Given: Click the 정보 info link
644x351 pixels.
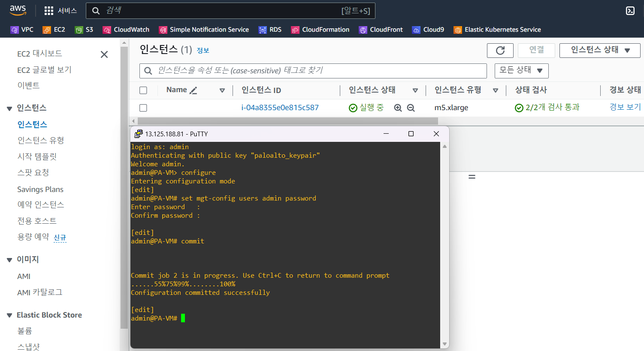Looking at the screenshot, I should coord(203,51).
